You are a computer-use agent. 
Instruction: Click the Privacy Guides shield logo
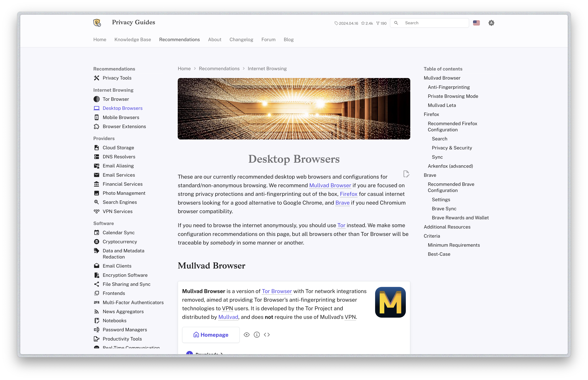[x=97, y=23]
